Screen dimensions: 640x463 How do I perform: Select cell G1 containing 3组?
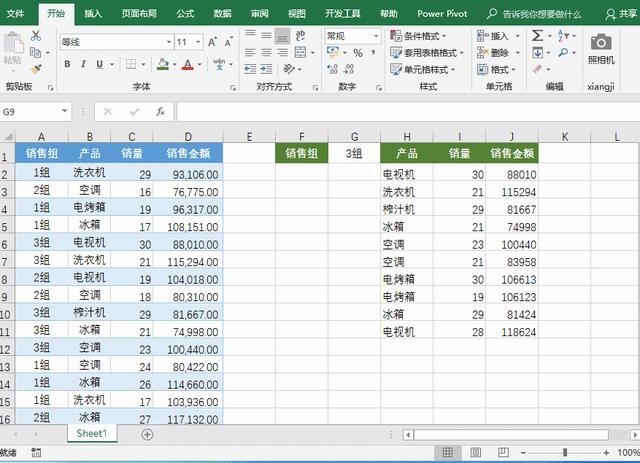(x=354, y=153)
